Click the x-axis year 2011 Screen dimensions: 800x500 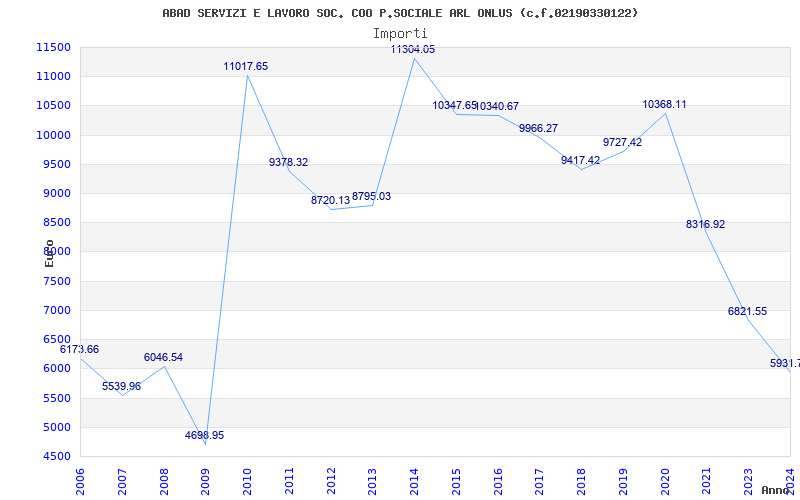(289, 481)
